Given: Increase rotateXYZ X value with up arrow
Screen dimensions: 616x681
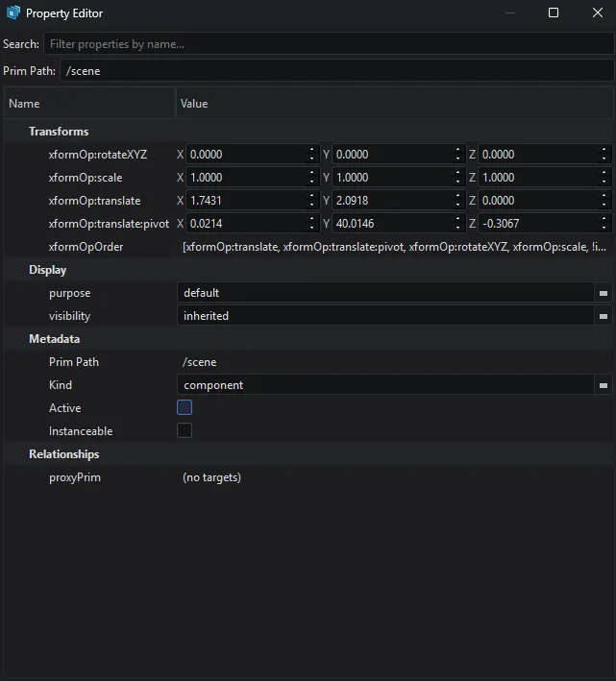Looking at the screenshot, I should pos(311,150).
